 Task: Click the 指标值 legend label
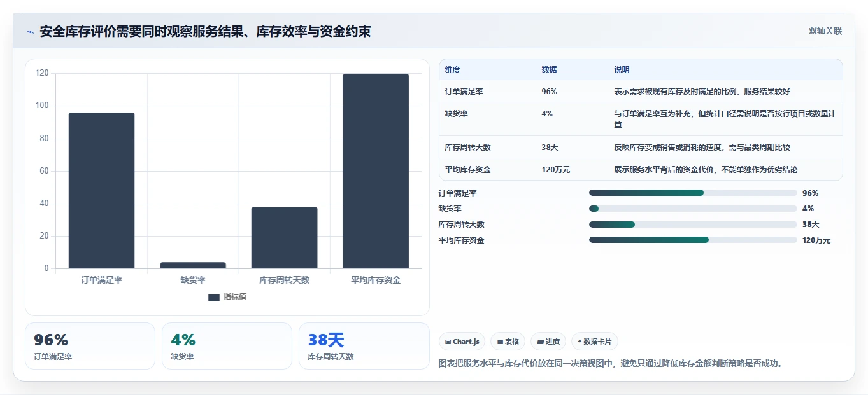tap(235, 297)
